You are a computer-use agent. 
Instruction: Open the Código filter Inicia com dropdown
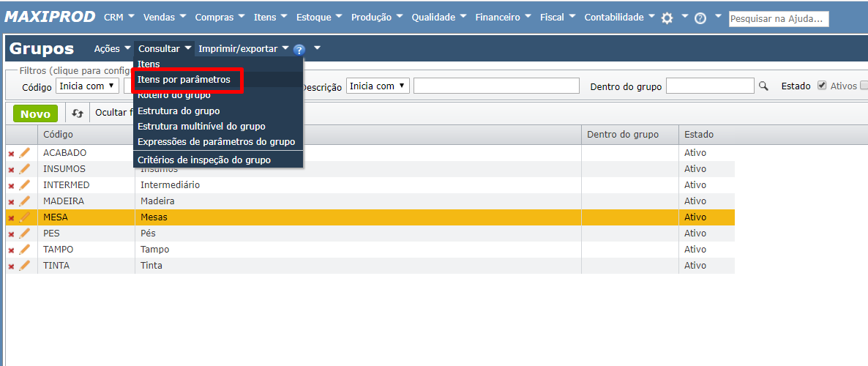(x=88, y=86)
